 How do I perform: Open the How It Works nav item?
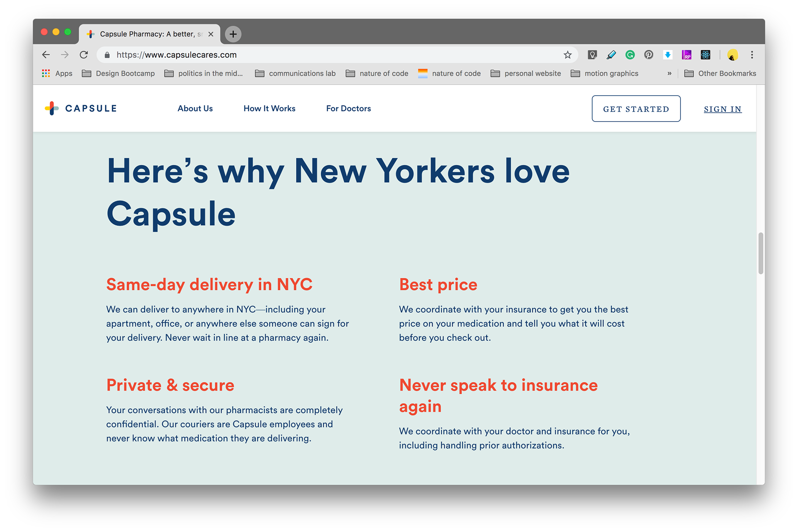[x=269, y=108]
